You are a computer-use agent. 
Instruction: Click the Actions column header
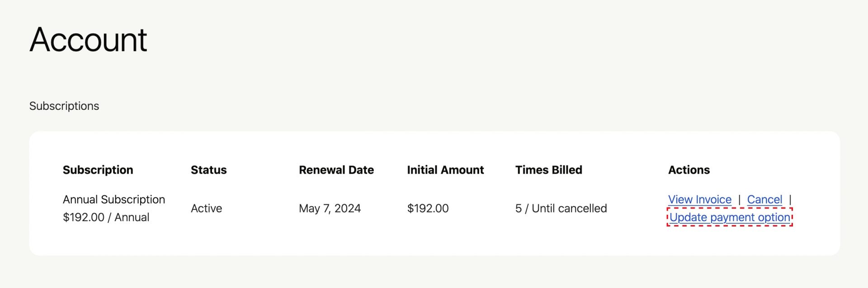point(689,170)
